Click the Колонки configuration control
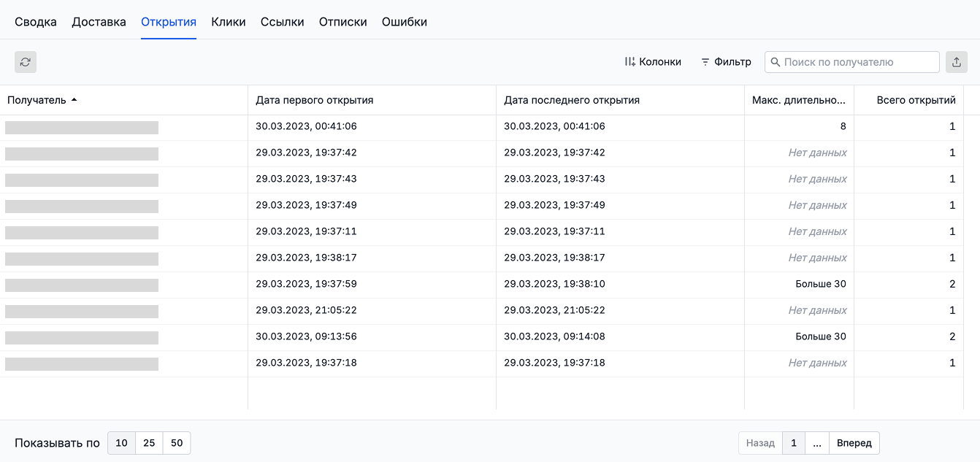The height and width of the screenshot is (462, 980). click(653, 61)
